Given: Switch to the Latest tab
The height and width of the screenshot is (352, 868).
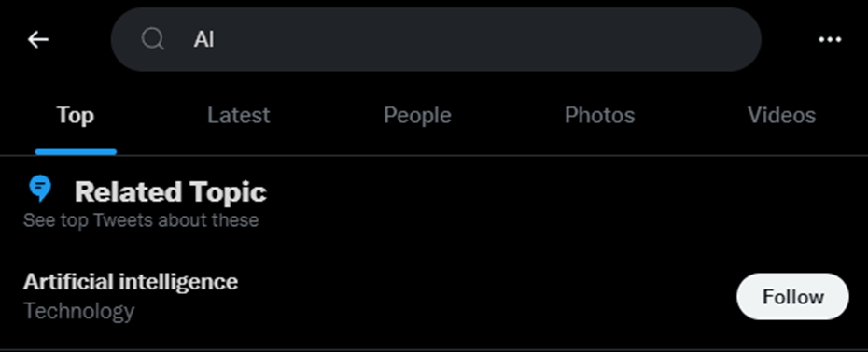Looking at the screenshot, I should coord(239,115).
